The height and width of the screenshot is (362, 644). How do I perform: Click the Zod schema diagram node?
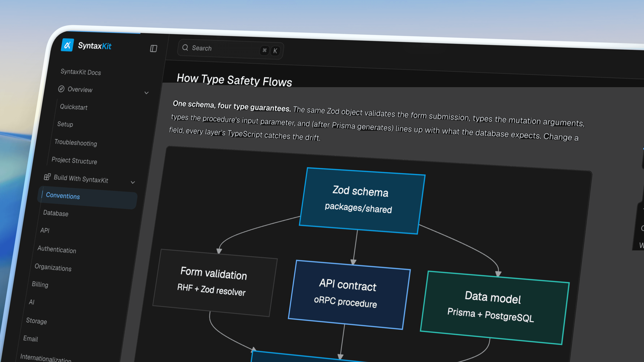click(x=362, y=201)
